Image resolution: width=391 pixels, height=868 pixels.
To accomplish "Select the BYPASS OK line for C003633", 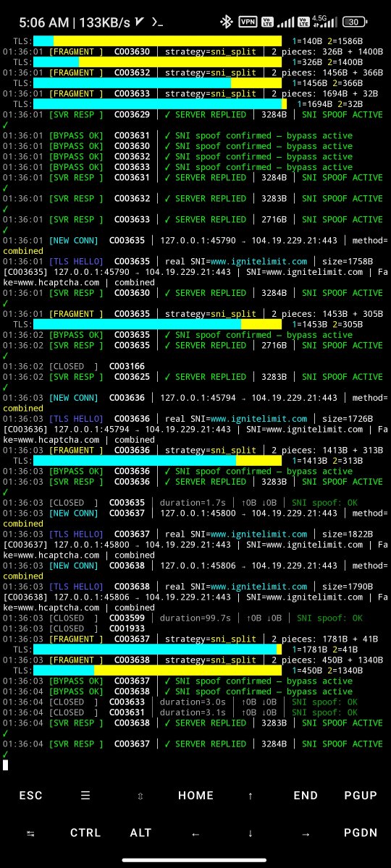I will [x=177, y=167].
